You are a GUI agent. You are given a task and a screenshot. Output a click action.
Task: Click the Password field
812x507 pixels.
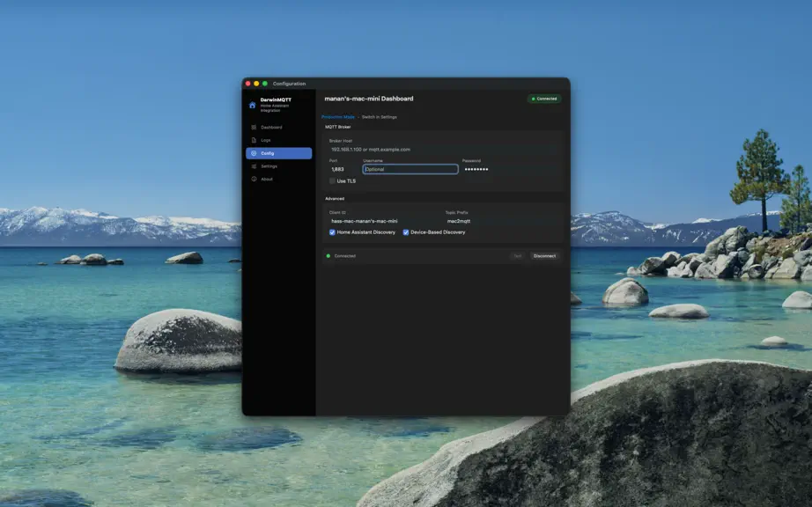click(510, 169)
